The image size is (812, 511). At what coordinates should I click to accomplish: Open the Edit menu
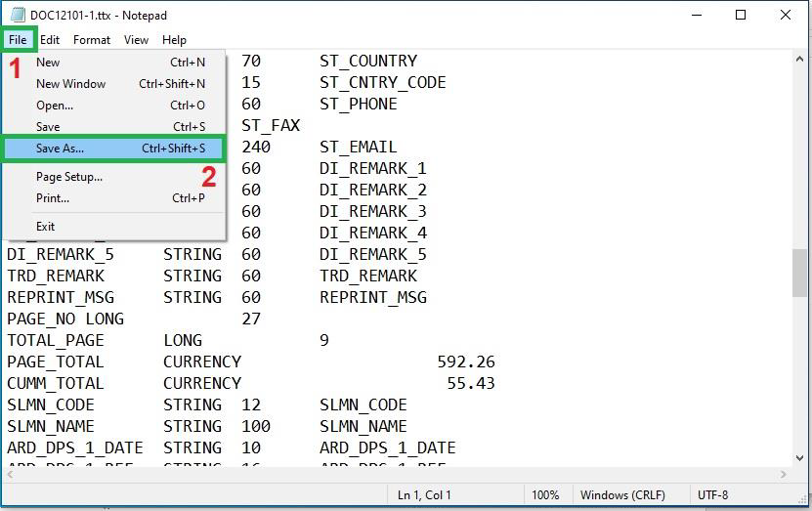point(50,40)
